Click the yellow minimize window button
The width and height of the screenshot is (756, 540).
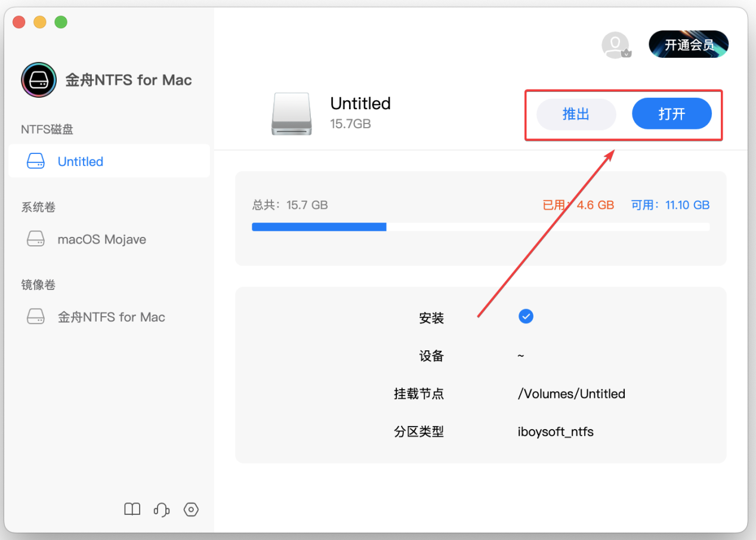coord(40,22)
